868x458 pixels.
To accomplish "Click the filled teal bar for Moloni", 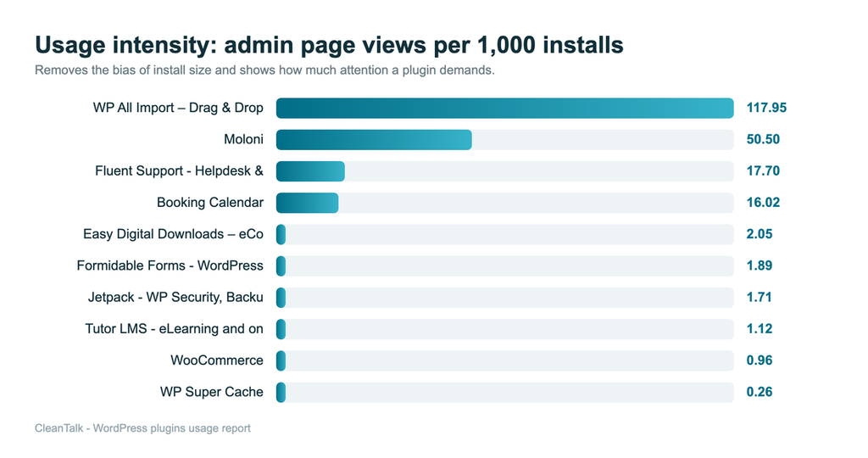I will coord(374,140).
